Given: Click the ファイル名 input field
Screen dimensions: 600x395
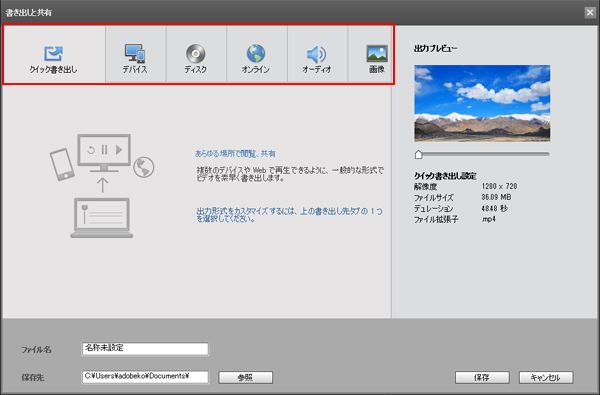Looking at the screenshot, I should click(145, 349).
